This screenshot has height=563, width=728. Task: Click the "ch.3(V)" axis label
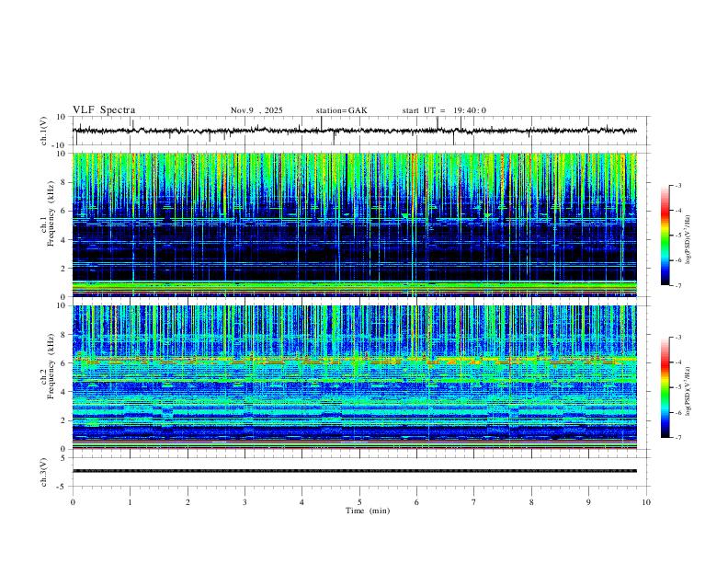point(44,473)
